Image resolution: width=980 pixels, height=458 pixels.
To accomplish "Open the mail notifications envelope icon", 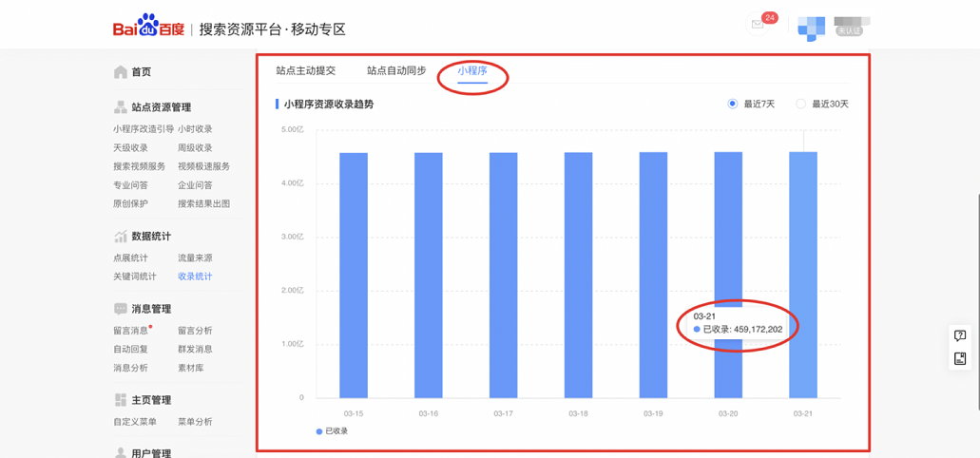I will click(x=758, y=25).
